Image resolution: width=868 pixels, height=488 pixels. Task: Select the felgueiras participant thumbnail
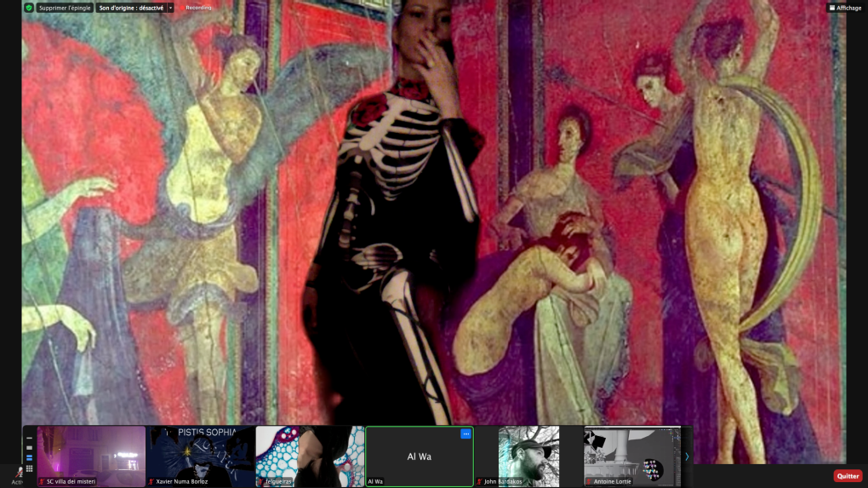[310, 456]
